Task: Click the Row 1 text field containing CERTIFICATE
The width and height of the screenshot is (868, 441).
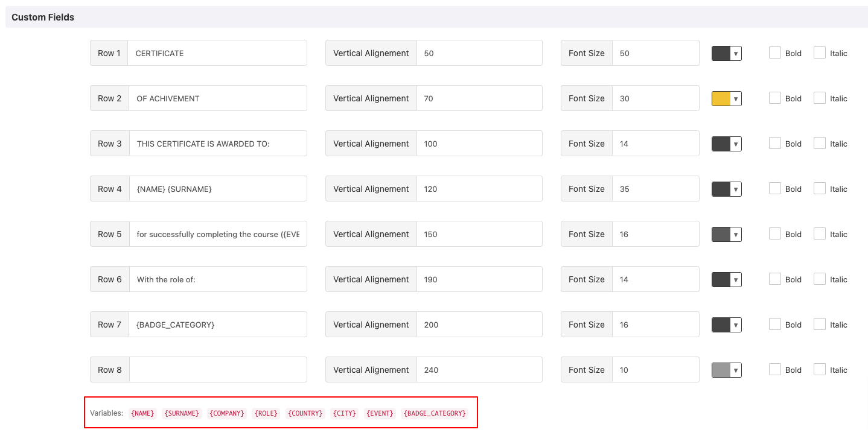Action: click(217, 53)
